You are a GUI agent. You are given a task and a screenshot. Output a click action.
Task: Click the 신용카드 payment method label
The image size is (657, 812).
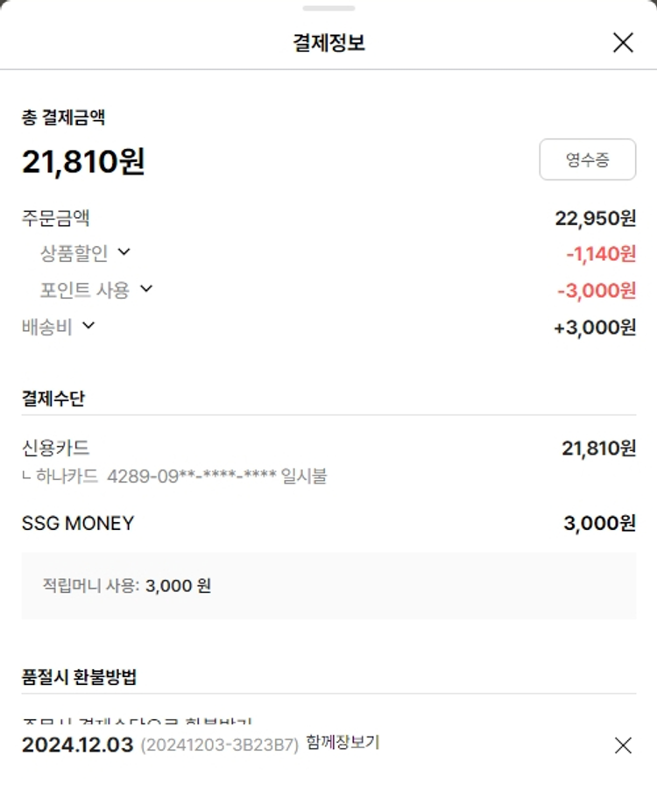pyautogui.click(x=55, y=448)
